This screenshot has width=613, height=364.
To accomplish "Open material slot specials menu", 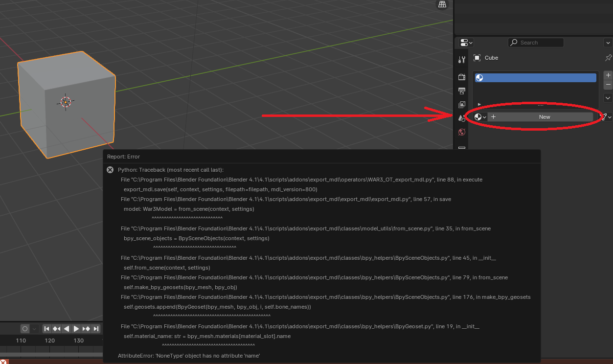I will 608,98.
